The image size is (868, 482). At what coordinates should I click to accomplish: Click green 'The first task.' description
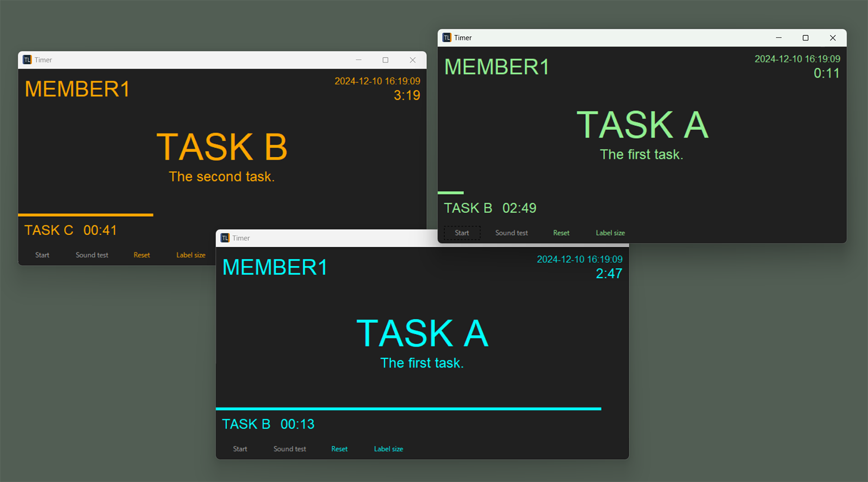pos(642,155)
